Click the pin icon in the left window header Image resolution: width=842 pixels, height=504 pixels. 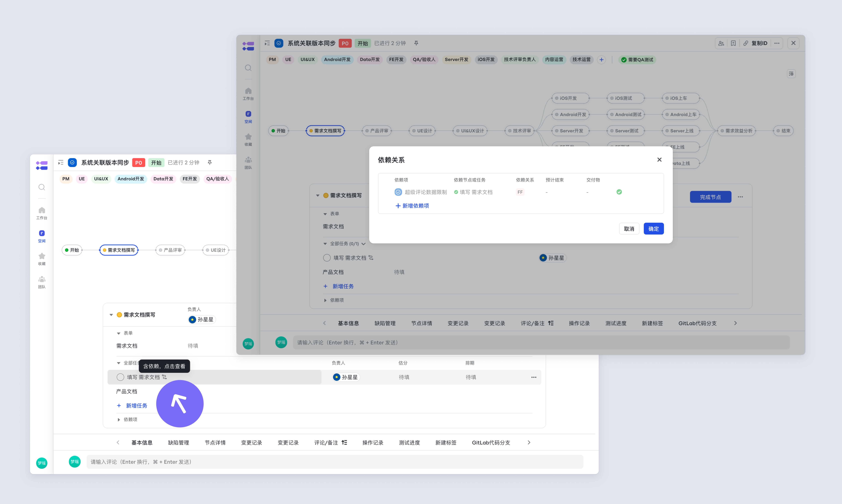210,163
